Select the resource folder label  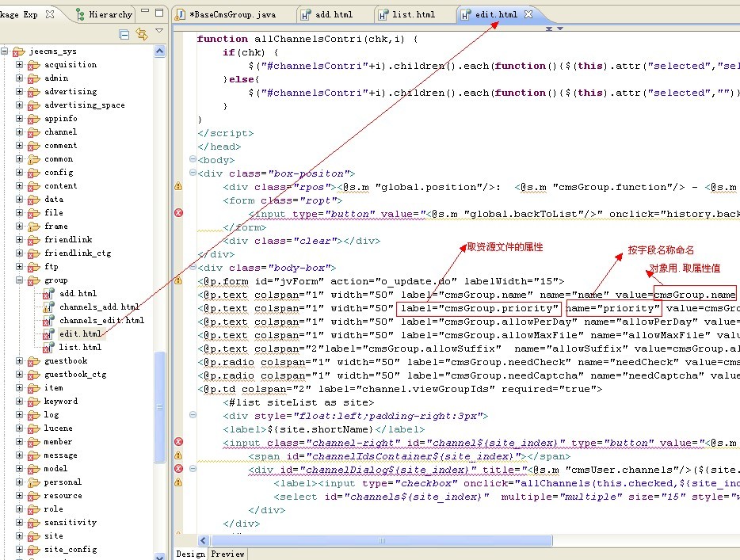pos(63,495)
